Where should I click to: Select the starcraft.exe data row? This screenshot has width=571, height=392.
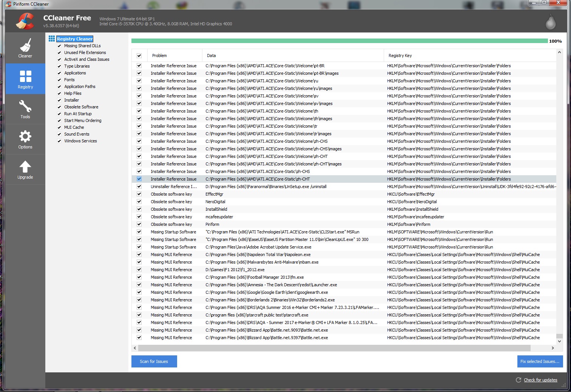tap(344, 315)
